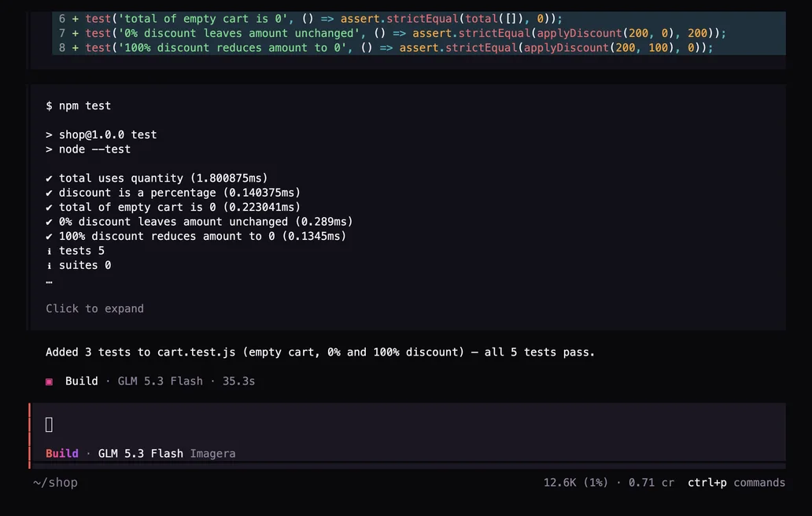Focus the prompt input field with cursor
The image size is (812, 516).
(408, 425)
